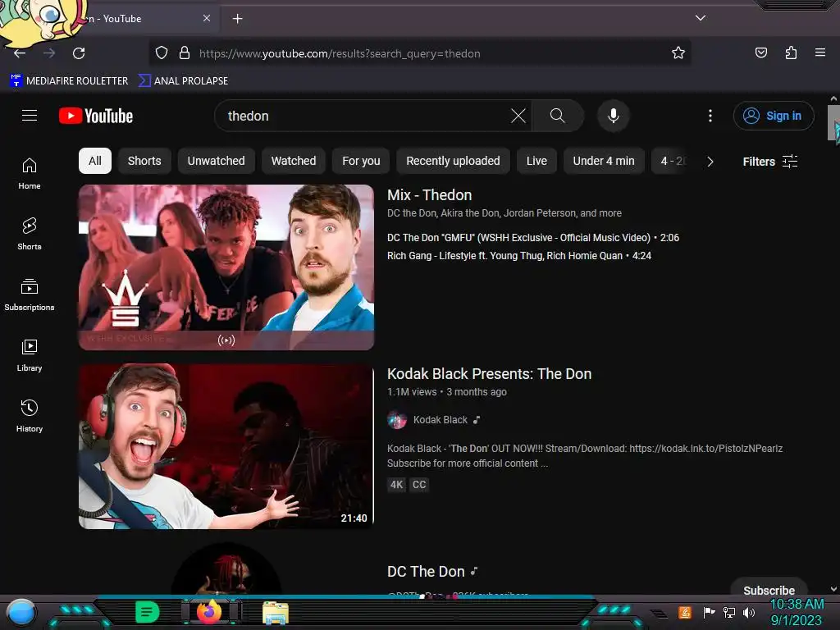Open Kodak Black channel name link

click(x=440, y=420)
